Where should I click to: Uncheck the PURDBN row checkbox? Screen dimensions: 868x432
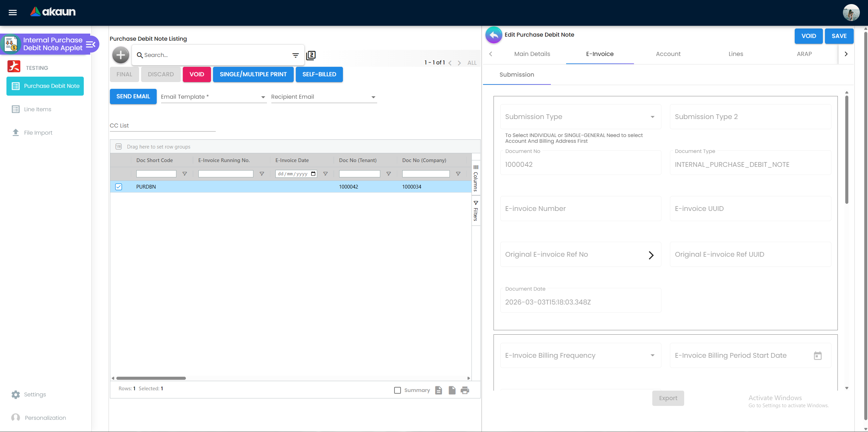click(x=118, y=187)
